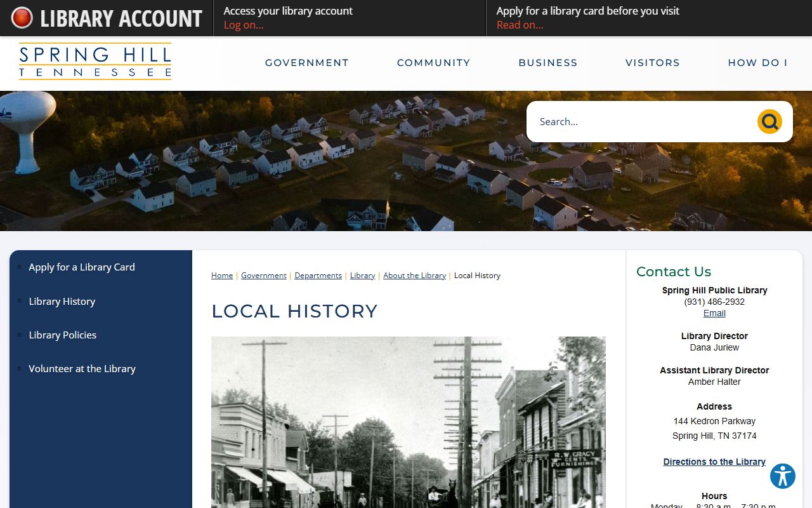Open the How Do I menu

757,63
